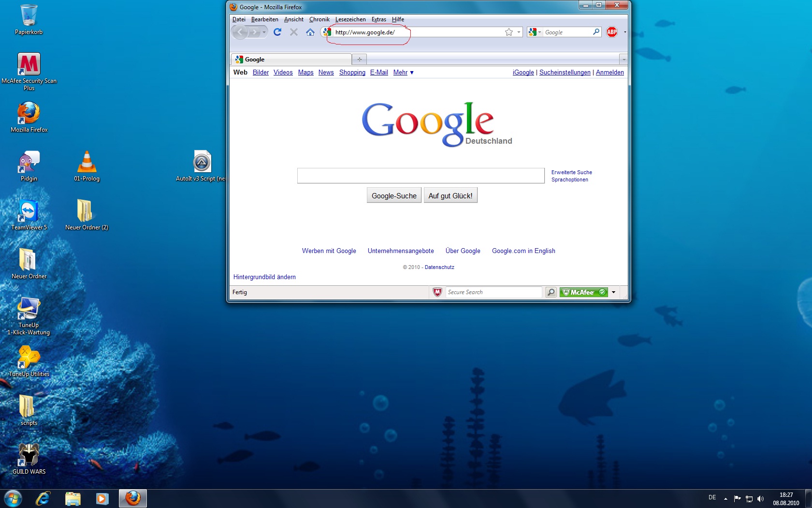Open the McAfee SiteAdvisor dropdown arrow
The width and height of the screenshot is (812, 508).
pos(614,292)
